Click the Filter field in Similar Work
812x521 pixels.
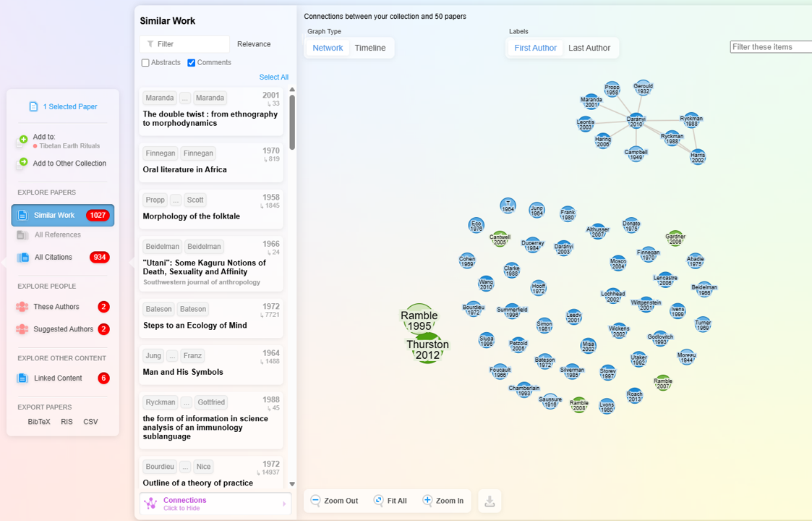tap(184, 44)
